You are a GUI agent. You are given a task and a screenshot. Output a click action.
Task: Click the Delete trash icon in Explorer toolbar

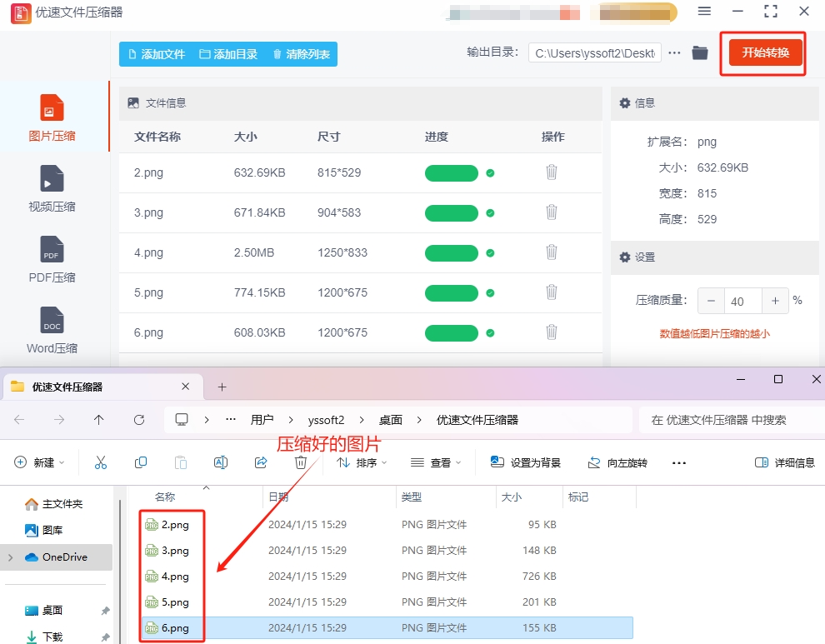[x=301, y=462]
